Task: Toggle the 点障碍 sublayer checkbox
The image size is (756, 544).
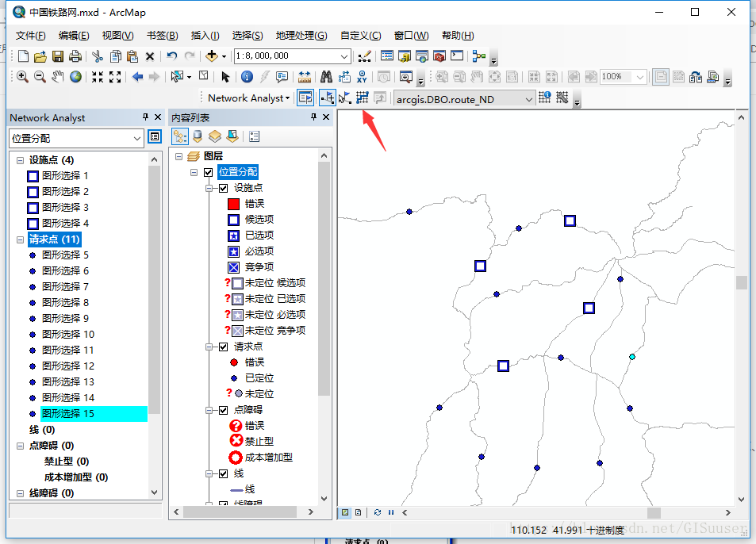Action: point(223,410)
